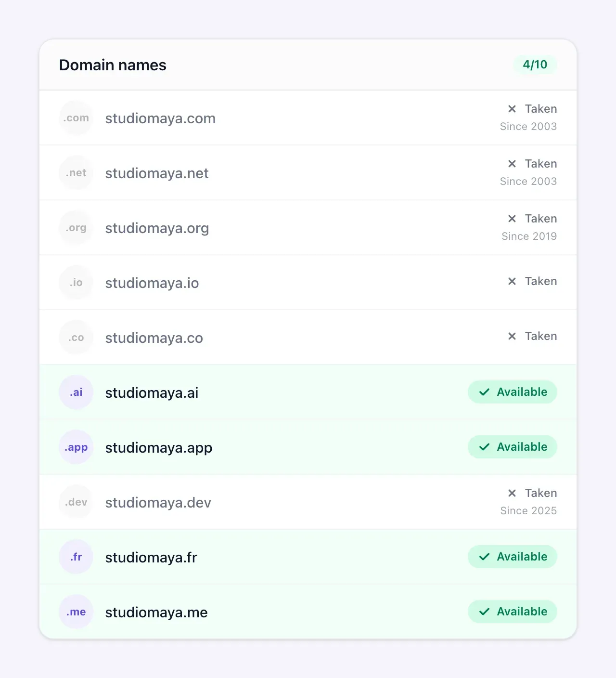Click the Since 2025 label
This screenshot has width=616, height=678.
tap(528, 510)
